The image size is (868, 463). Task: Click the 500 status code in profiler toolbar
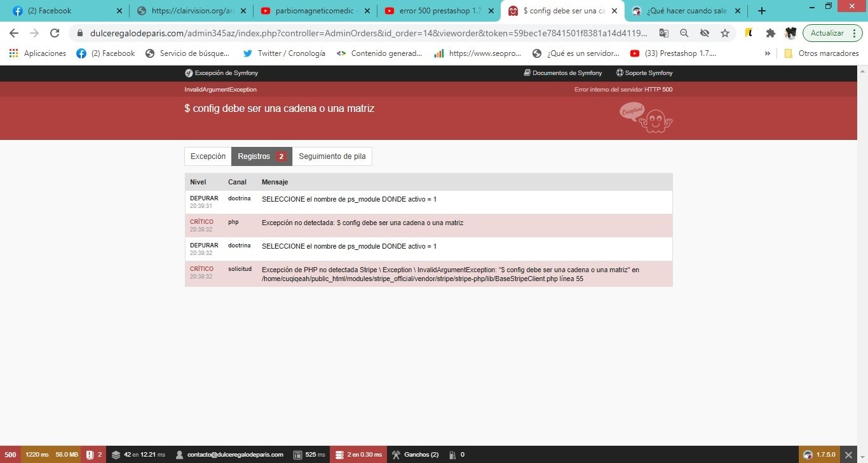(10, 455)
